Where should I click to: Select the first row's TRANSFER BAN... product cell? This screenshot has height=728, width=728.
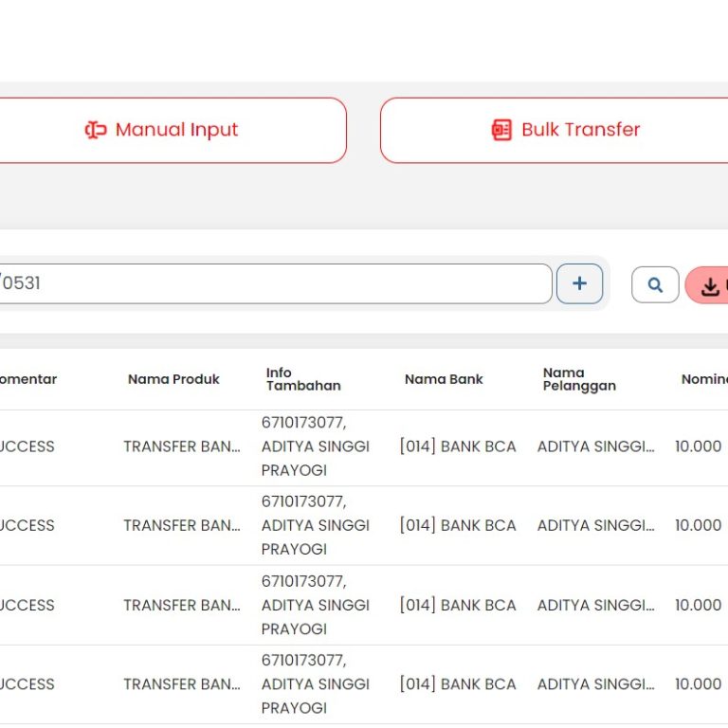click(181, 446)
